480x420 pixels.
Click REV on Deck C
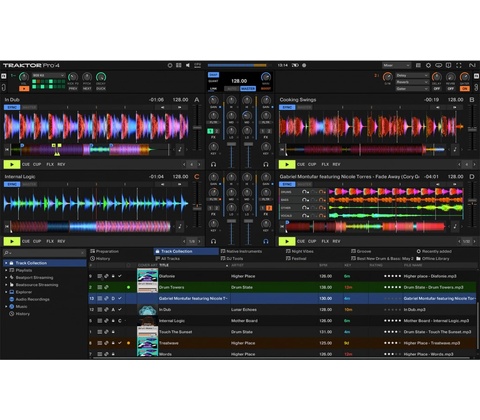pyautogui.click(x=61, y=241)
